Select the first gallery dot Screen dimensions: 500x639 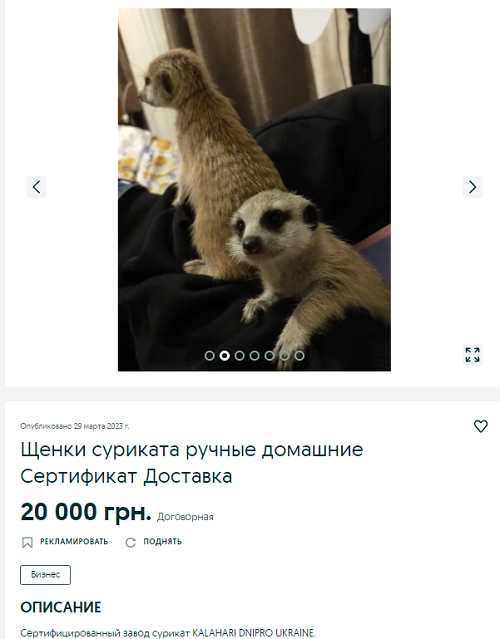pos(209,356)
